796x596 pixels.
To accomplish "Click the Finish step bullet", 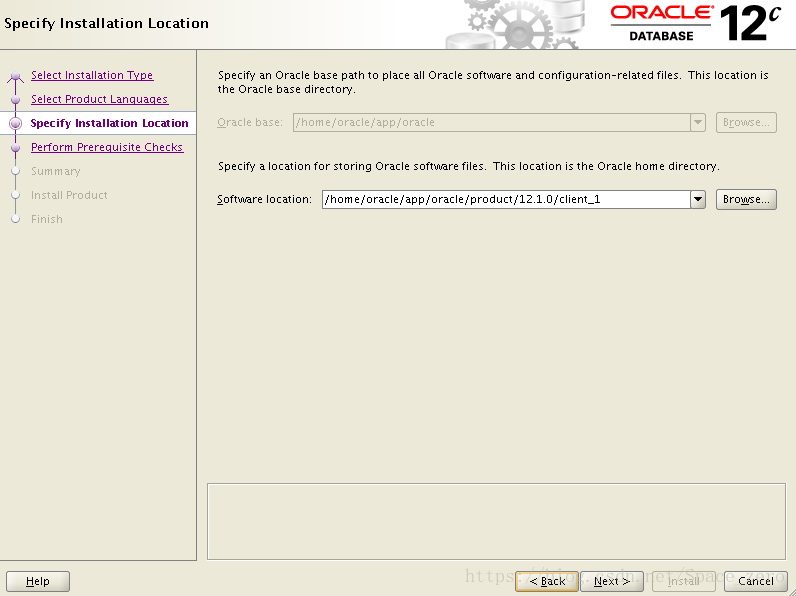I will tap(16, 219).
